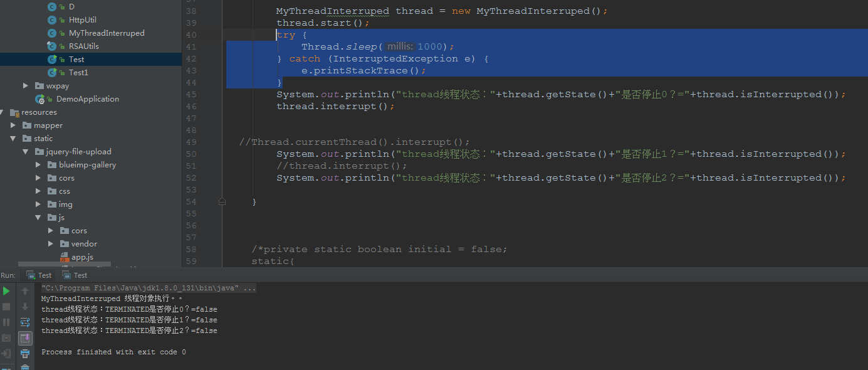Screen dimensions: 868x370
Task: Expand the vendor folder
Action: point(51,243)
